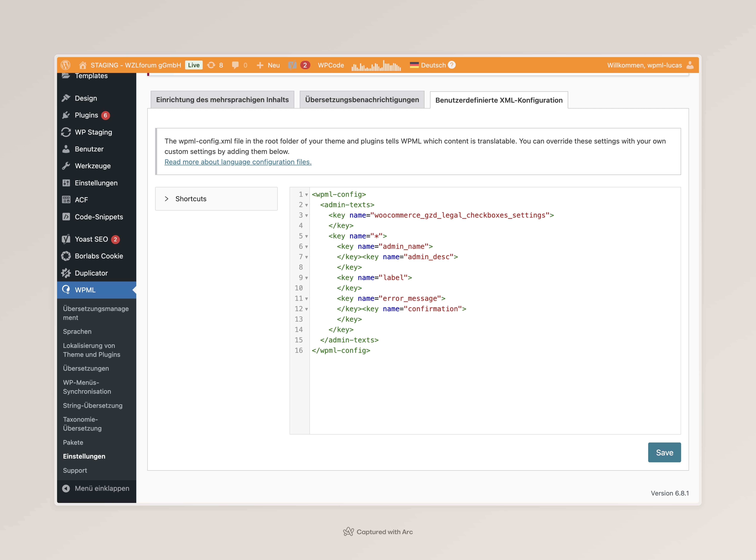Viewport: 756px width, 560px height.
Task: Click the WordPress logo icon in admin bar
Action: click(x=66, y=65)
